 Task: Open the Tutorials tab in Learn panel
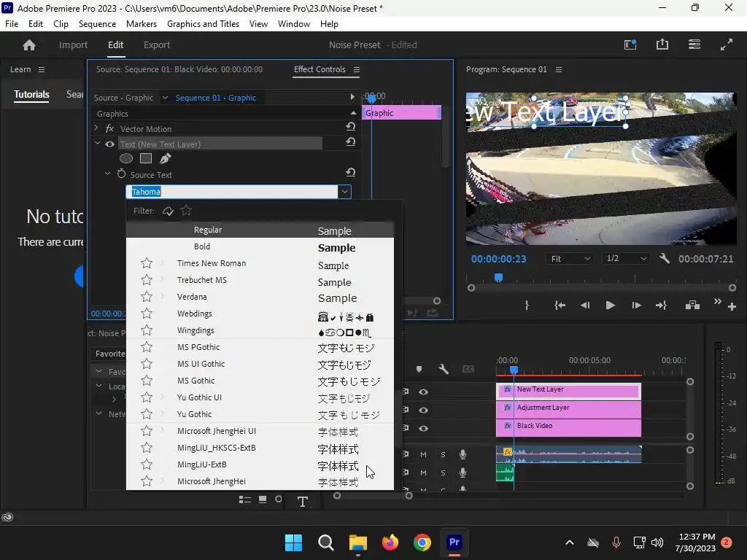pyautogui.click(x=31, y=94)
